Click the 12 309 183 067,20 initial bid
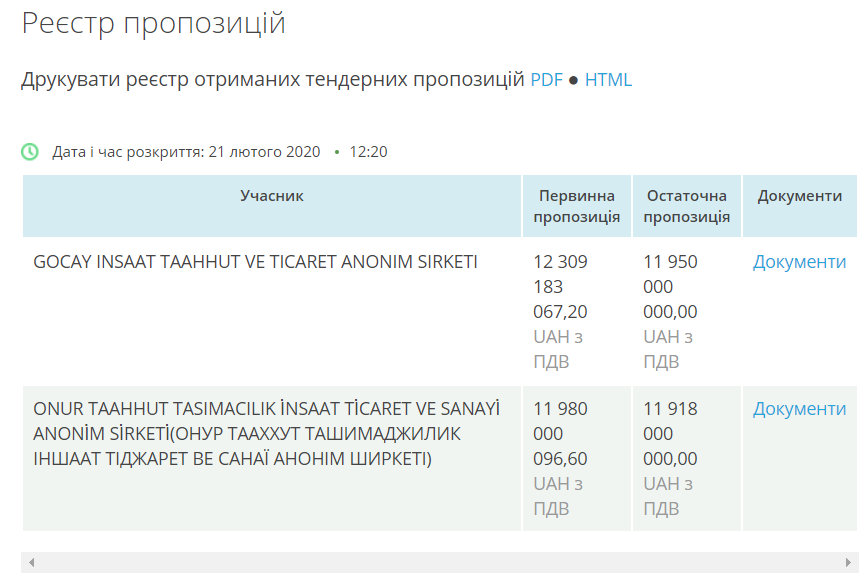867x583 pixels. click(560, 287)
